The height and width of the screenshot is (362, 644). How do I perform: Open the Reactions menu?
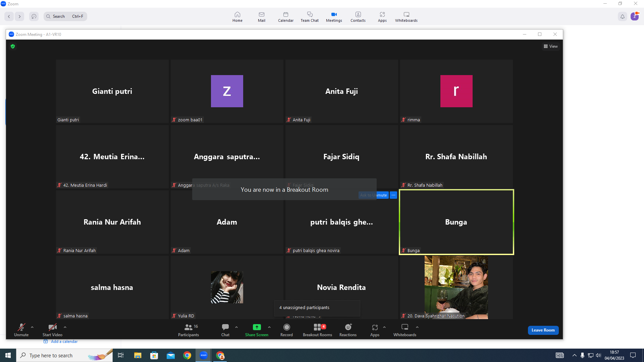pyautogui.click(x=348, y=330)
